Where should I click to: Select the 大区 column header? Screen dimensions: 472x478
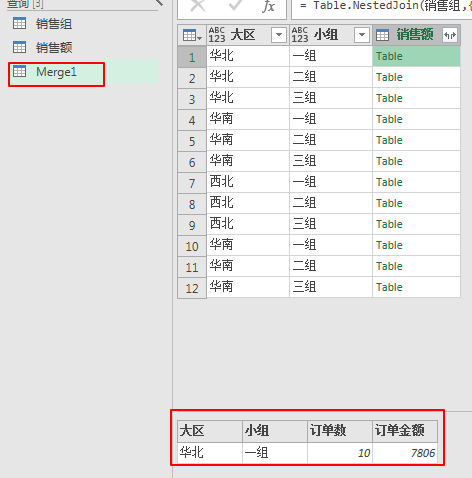248,35
